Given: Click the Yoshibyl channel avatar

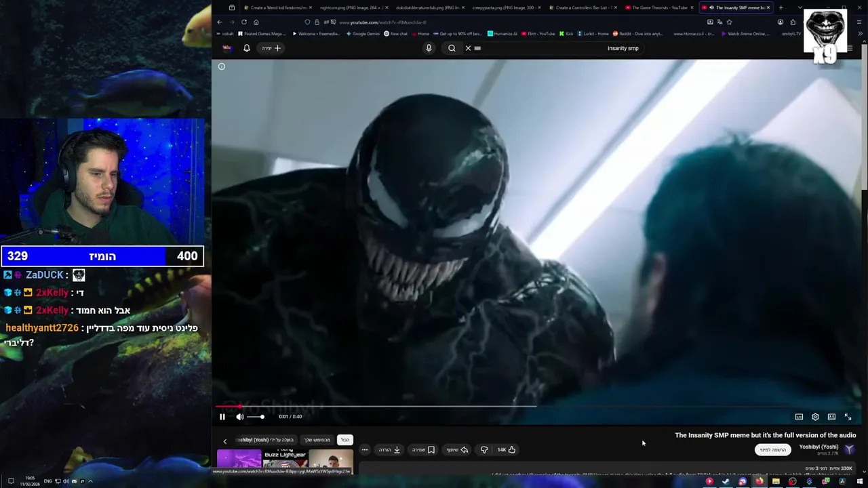Looking at the screenshot, I should tap(849, 449).
